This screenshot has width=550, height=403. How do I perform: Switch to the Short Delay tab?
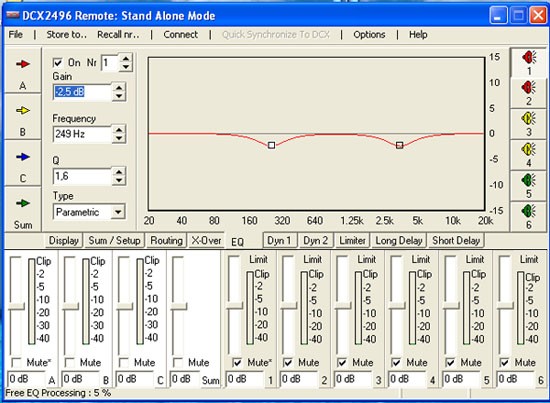coord(456,241)
